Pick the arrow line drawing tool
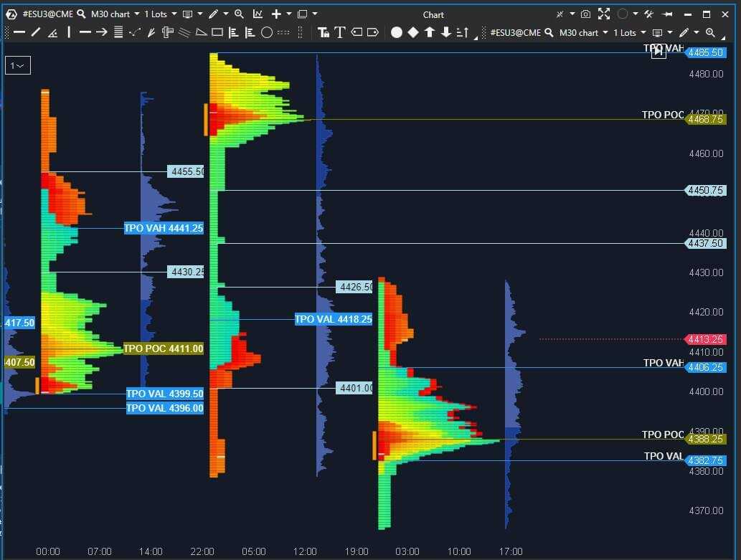This screenshot has height=560, width=741. point(101,32)
